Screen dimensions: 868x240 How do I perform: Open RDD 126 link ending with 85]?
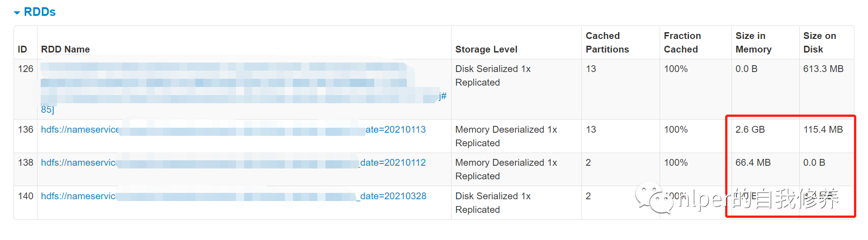click(47, 110)
